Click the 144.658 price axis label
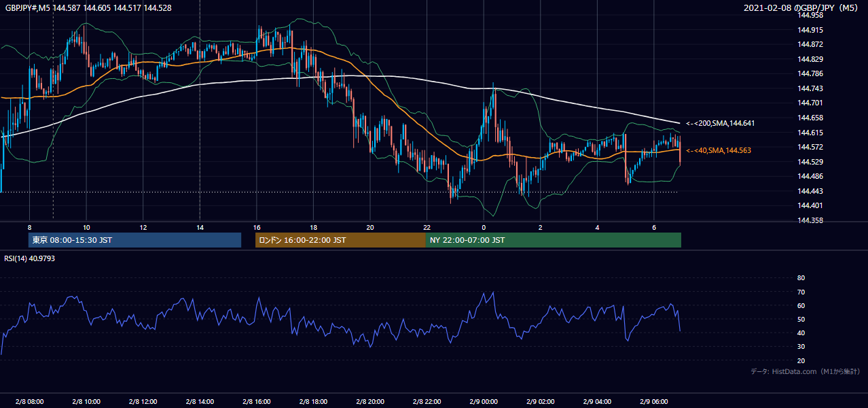 coord(811,118)
